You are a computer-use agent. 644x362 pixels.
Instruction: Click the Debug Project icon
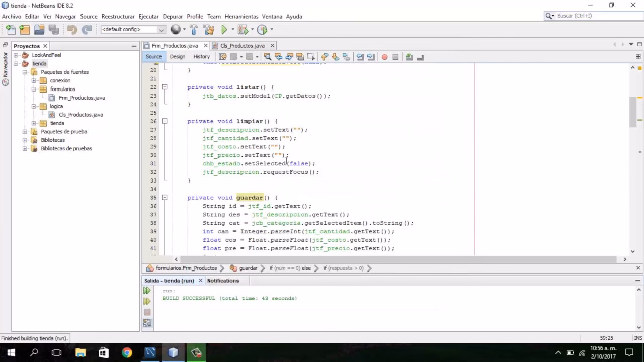pos(243,30)
